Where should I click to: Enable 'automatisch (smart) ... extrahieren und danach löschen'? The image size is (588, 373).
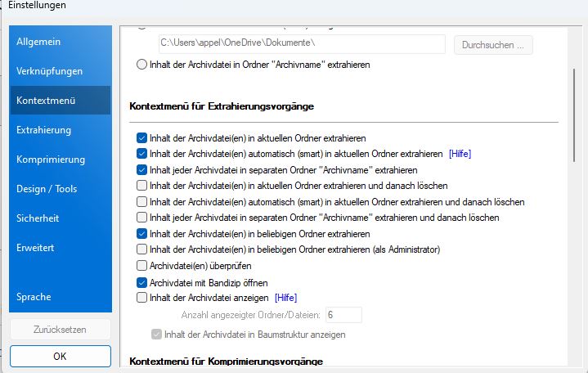(x=141, y=202)
